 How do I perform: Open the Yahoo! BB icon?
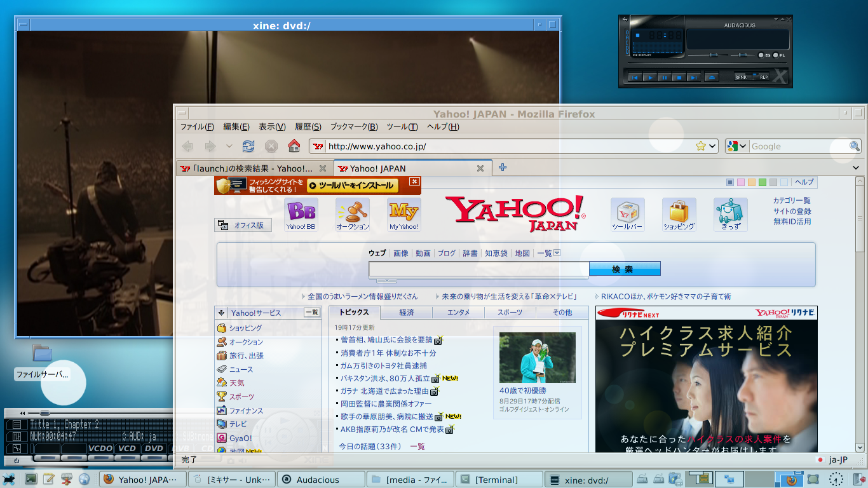301,215
